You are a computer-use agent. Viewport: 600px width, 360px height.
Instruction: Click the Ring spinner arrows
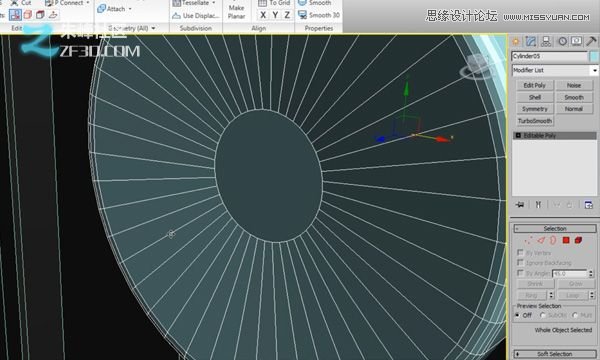(x=551, y=295)
